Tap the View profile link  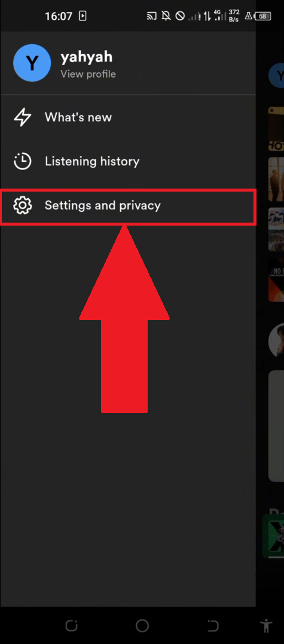pyautogui.click(x=88, y=75)
